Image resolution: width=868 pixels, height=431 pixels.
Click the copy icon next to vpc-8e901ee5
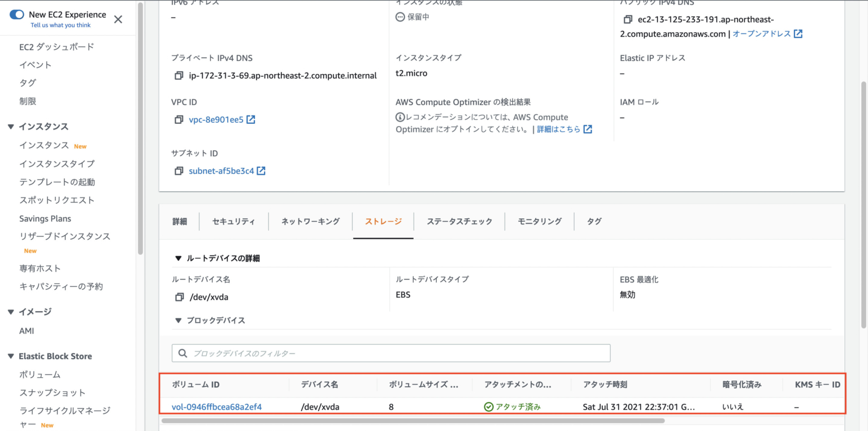(179, 119)
